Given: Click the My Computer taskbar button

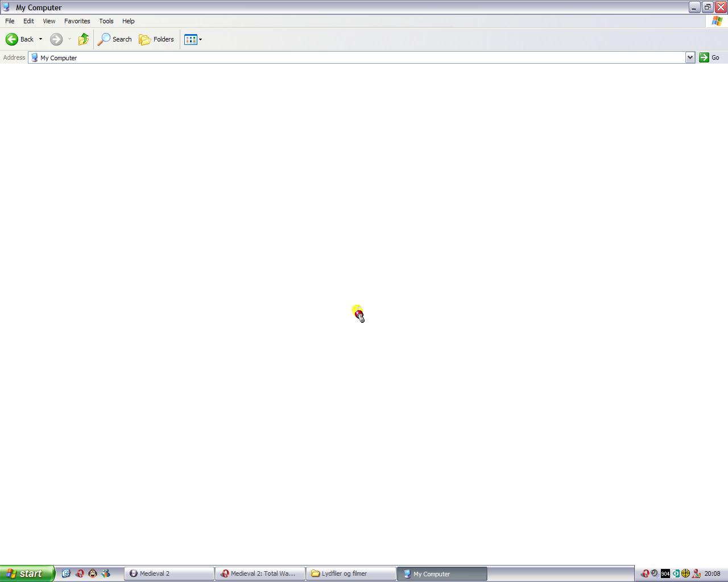Looking at the screenshot, I should coord(442,573).
